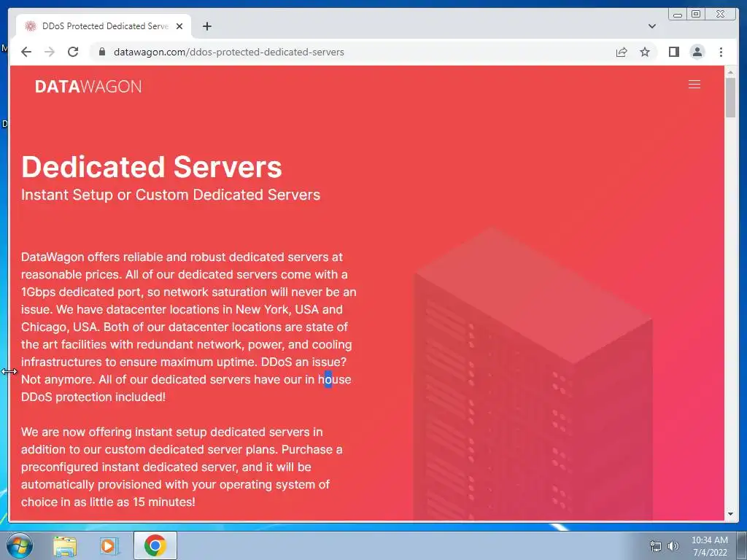Click the Dedicated Servers heading
The image size is (747, 560).
(152, 167)
